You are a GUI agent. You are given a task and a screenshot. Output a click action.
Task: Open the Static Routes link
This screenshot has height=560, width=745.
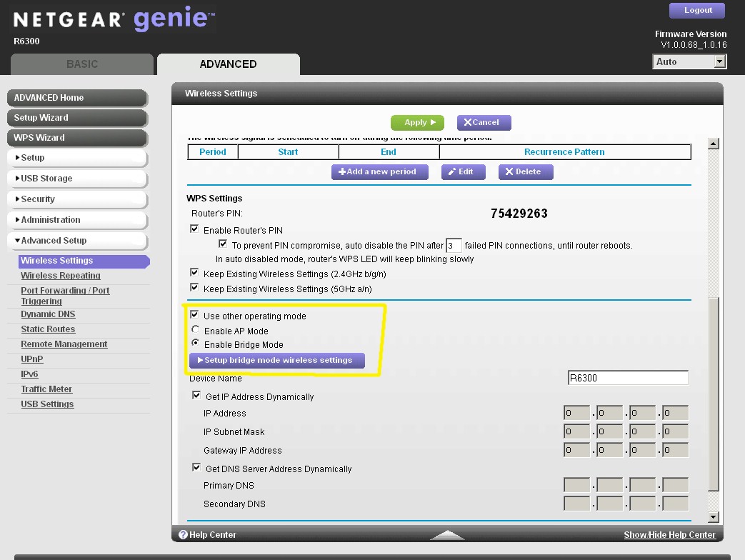pos(48,329)
